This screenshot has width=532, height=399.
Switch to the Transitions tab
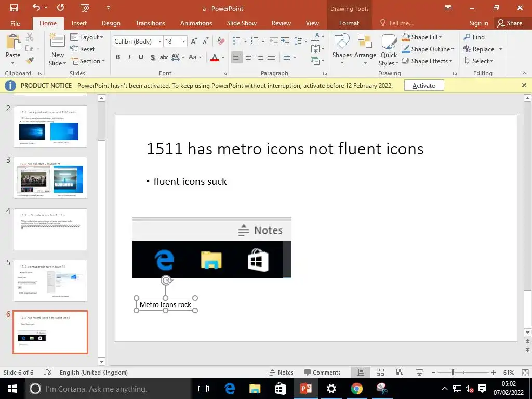150,23
